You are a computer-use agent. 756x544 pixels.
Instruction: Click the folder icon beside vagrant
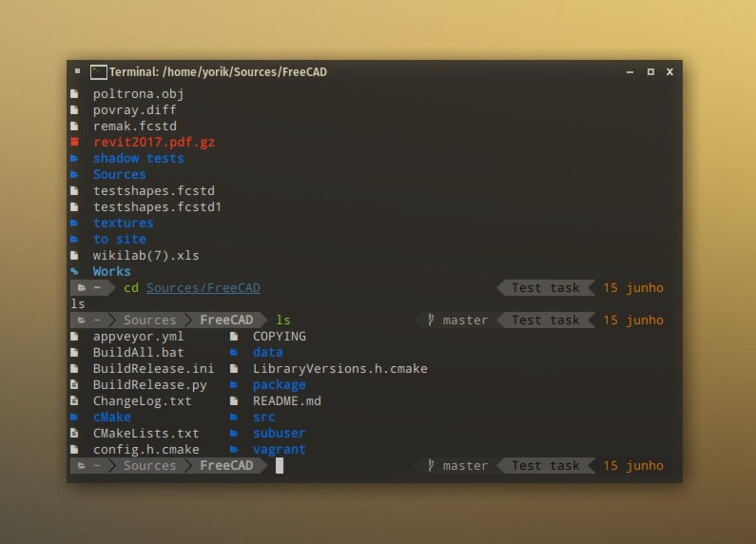pos(234,449)
